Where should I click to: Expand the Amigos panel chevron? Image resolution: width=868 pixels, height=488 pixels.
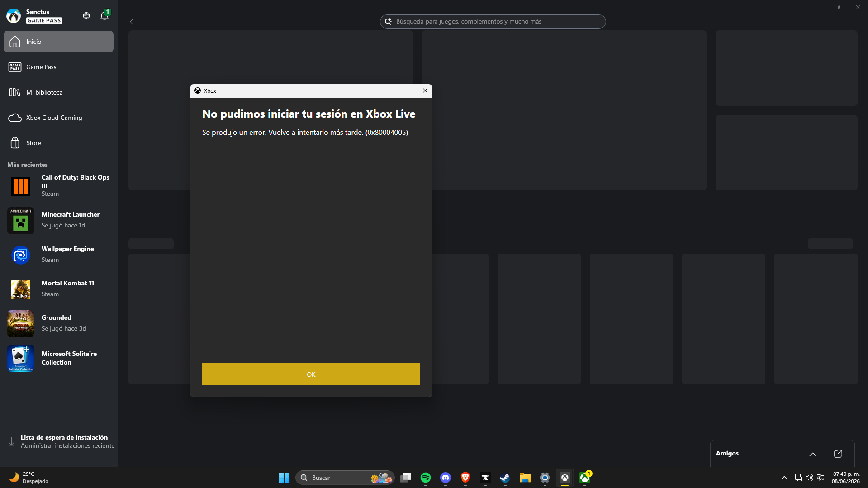click(813, 454)
